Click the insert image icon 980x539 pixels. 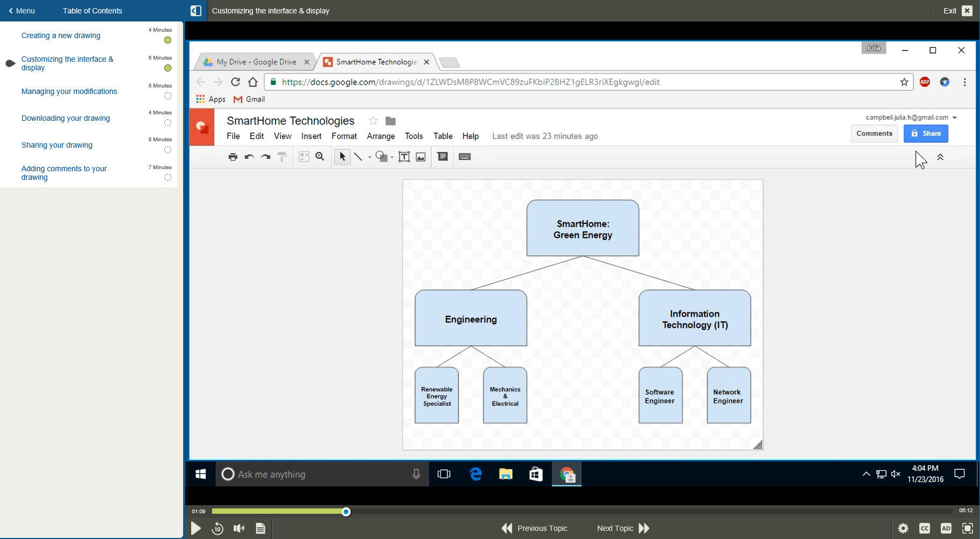(421, 157)
